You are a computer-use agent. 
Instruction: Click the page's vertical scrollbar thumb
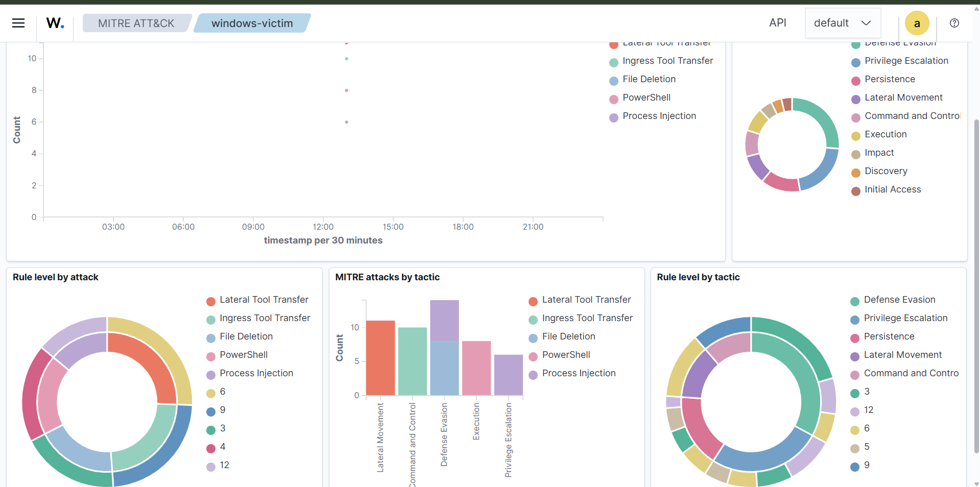(977, 286)
